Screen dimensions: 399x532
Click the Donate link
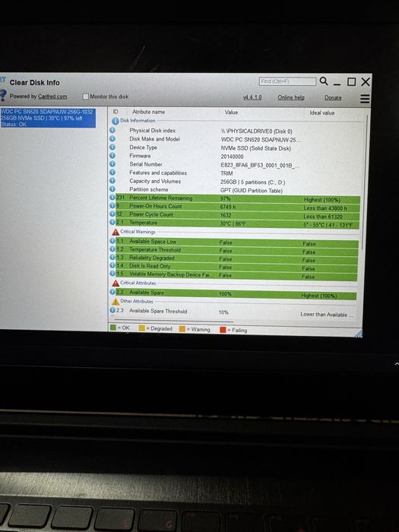(333, 98)
